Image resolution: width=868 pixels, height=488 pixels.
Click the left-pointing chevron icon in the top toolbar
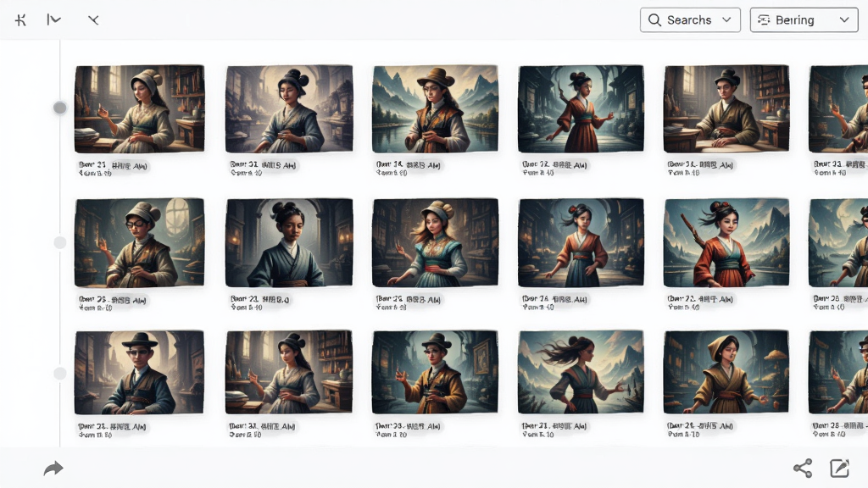tap(93, 20)
